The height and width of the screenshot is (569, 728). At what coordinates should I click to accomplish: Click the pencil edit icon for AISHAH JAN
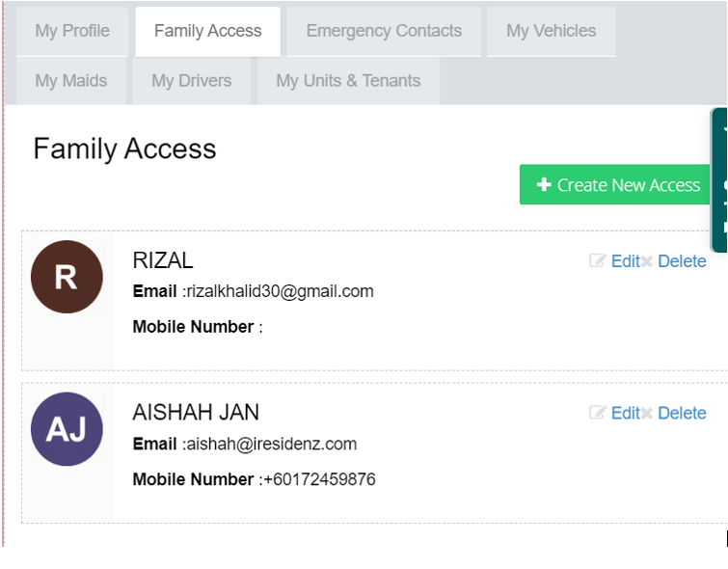pos(598,412)
